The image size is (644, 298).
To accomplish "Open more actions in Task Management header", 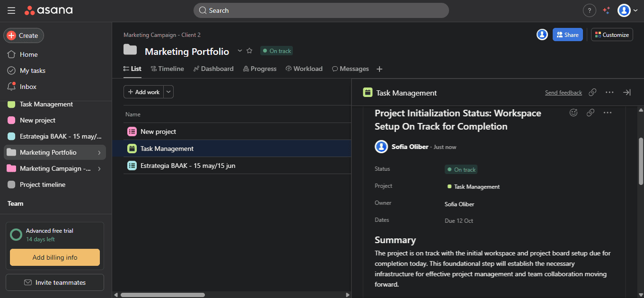I will click(x=609, y=93).
